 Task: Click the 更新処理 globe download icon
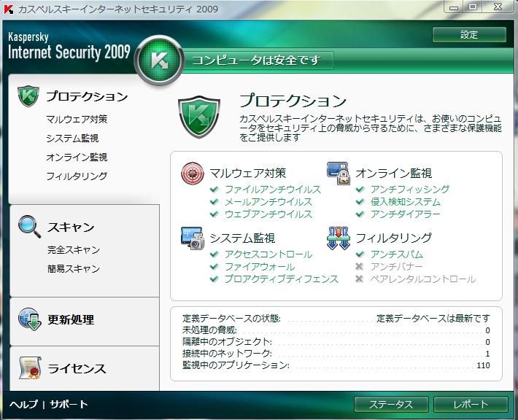[30, 319]
